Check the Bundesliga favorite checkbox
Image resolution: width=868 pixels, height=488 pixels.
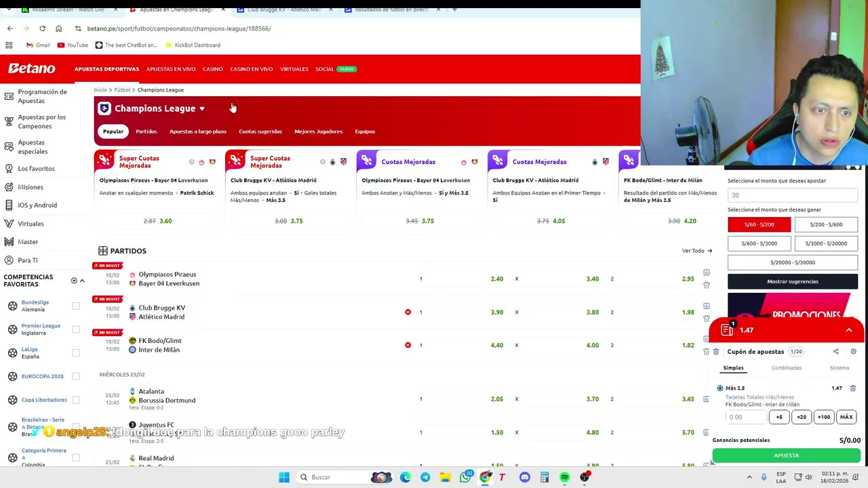coord(76,306)
